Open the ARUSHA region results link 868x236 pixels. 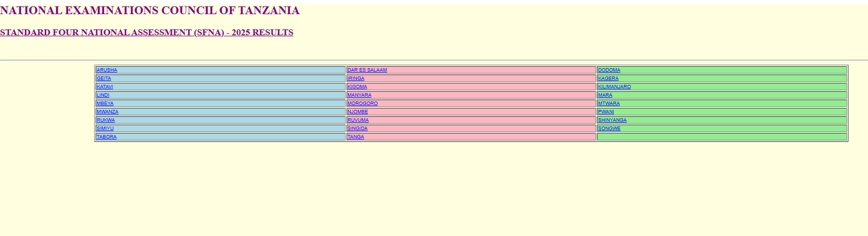(x=107, y=70)
